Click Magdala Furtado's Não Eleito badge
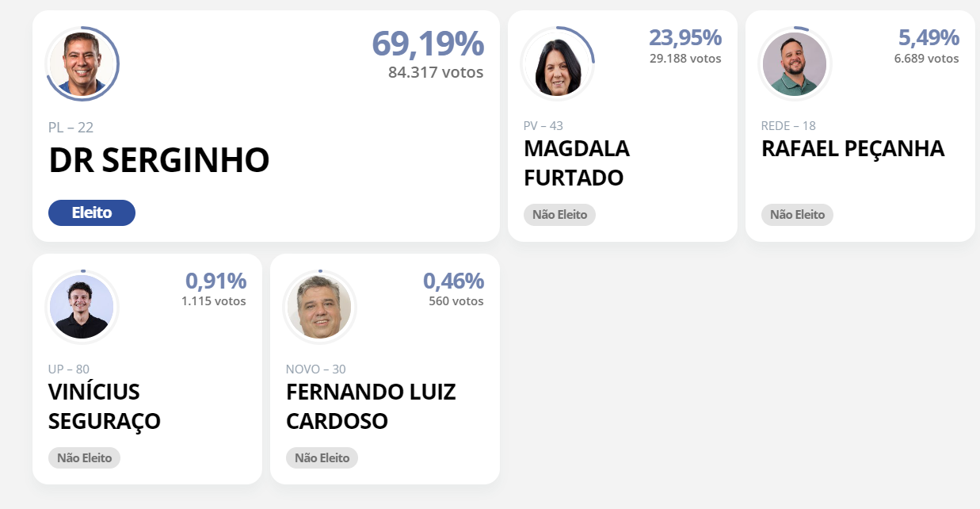Screen dimensions: 980x509 pos(559,215)
